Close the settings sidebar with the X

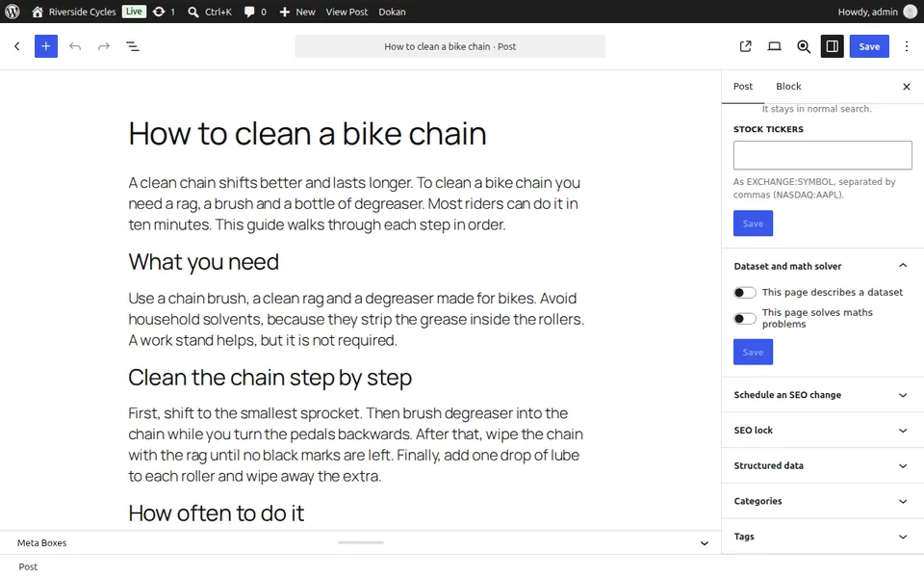click(x=907, y=87)
